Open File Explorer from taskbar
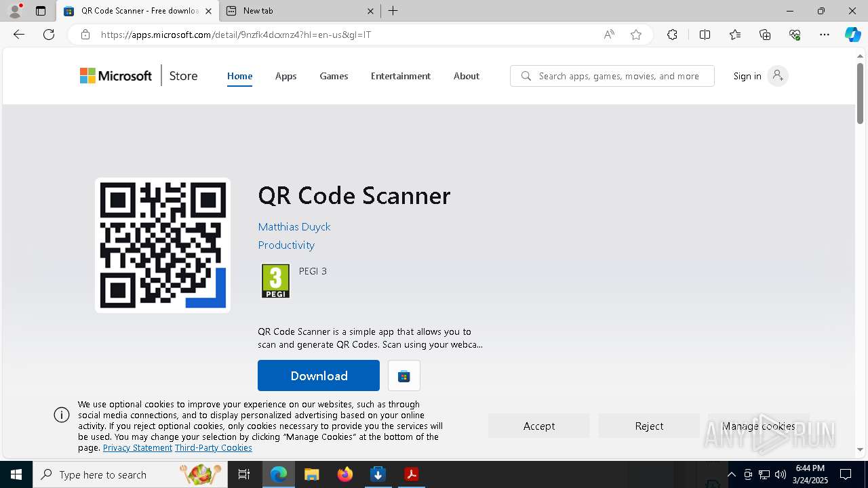Screen dimensions: 868x488 (312, 474)
